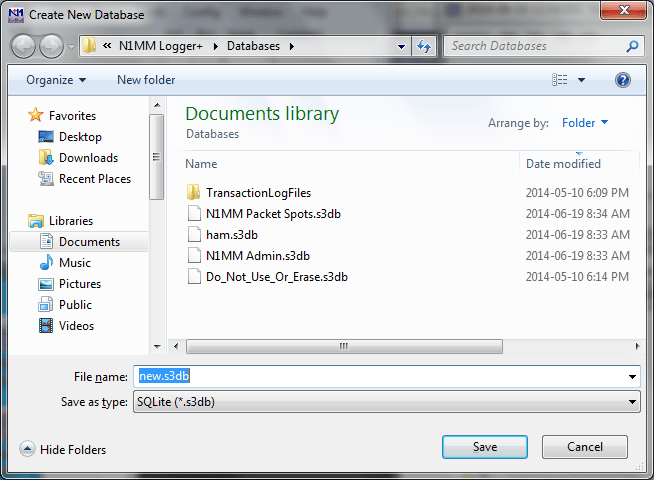Open the File name dropdown arrow

tap(632, 377)
